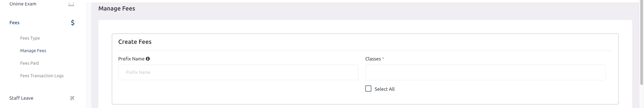Select Manage Fees in the sidebar

point(33,50)
